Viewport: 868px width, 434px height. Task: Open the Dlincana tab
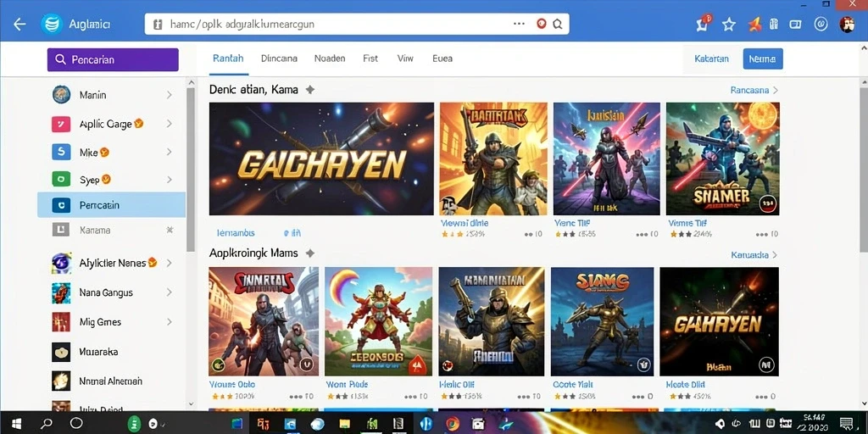point(279,58)
